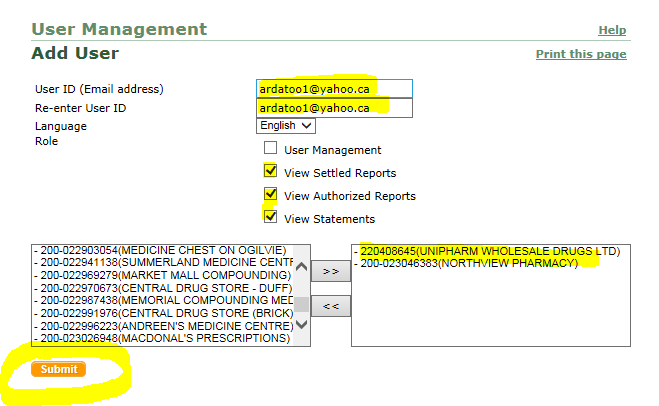Click the list scrollbar down arrow

click(301, 324)
